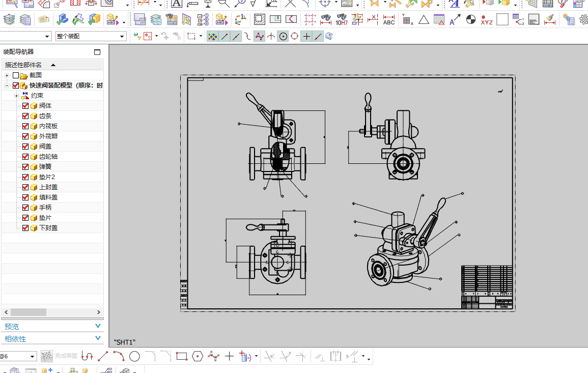Expand the 约束 tree node
This screenshot has width=588, height=373.
(x=16, y=96)
